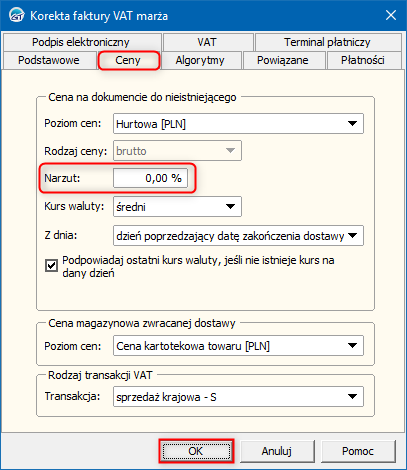Screen dimensions: 407x470
Task: Open the Kurs waluty średni dropdown
Action: [x=177, y=207]
